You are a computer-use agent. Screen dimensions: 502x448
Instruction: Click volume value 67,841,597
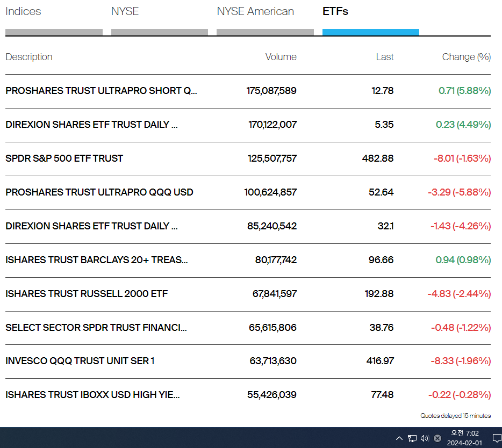click(x=275, y=294)
